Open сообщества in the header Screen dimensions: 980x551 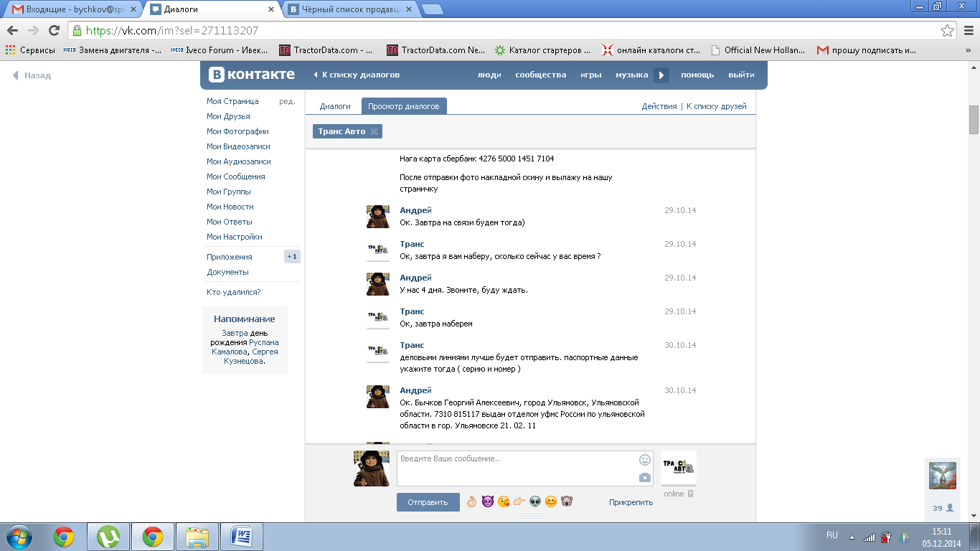pos(541,75)
